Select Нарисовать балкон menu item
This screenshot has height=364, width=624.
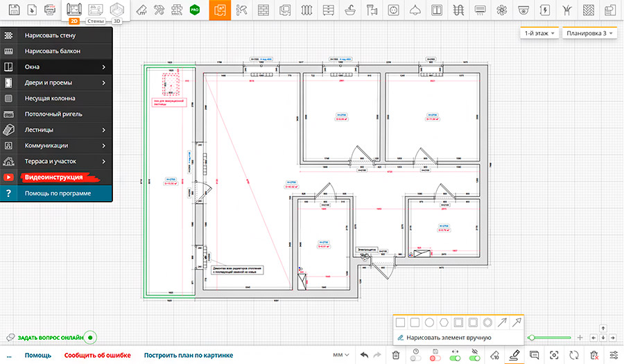56,51
